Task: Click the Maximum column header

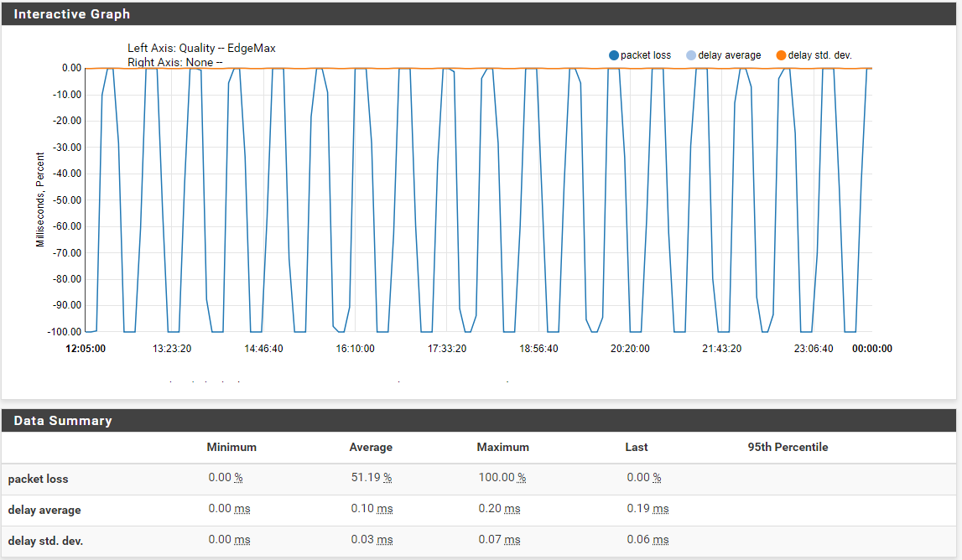Action: (x=502, y=448)
